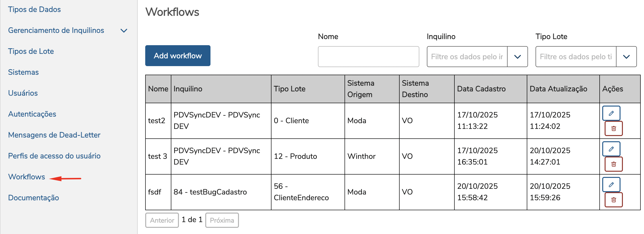644x234 pixels.
Task: Click the pencil edit icon for test 3
Action: click(x=611, y=149)
